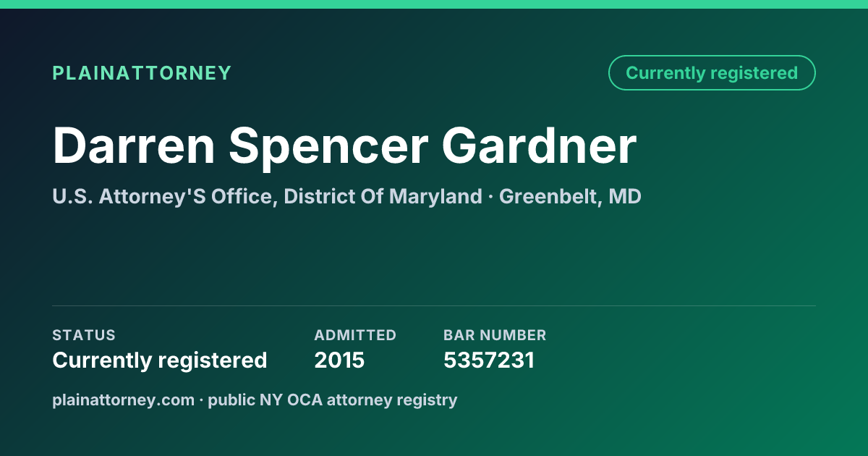Image resolution: width=868 pixels, height=456 pixels.
Task: Select the admission year 2015
Action: pyautogui.click(x=339, y=360)
